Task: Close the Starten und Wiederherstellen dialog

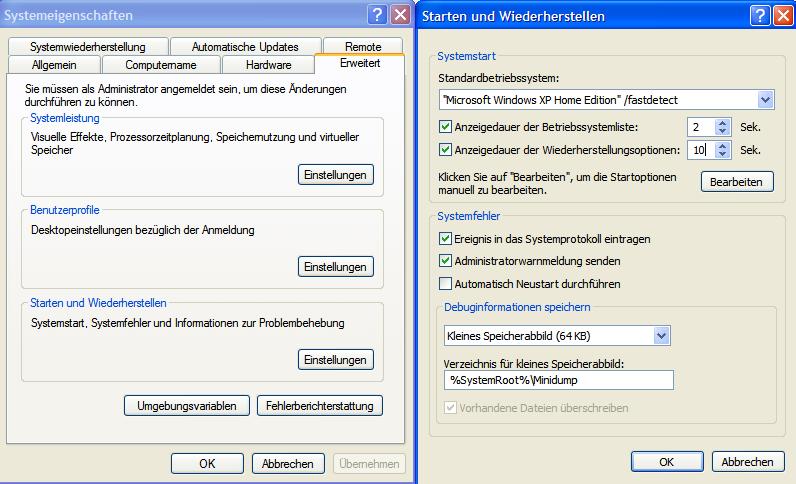Action: pos(783,16)
